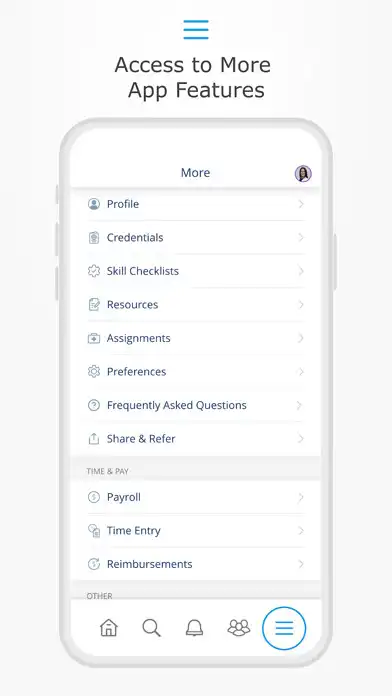Tap the Search magnifier icon
Viewport: 392px width, 696px height.
coord(151,628)
